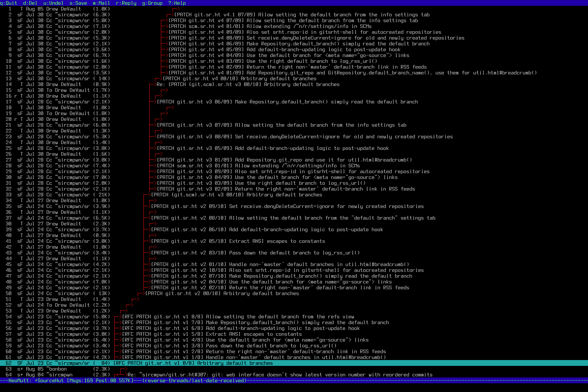Click the 'r' replied flag on message 20
This screenshot has height=392, width=588.
point(16,119)
